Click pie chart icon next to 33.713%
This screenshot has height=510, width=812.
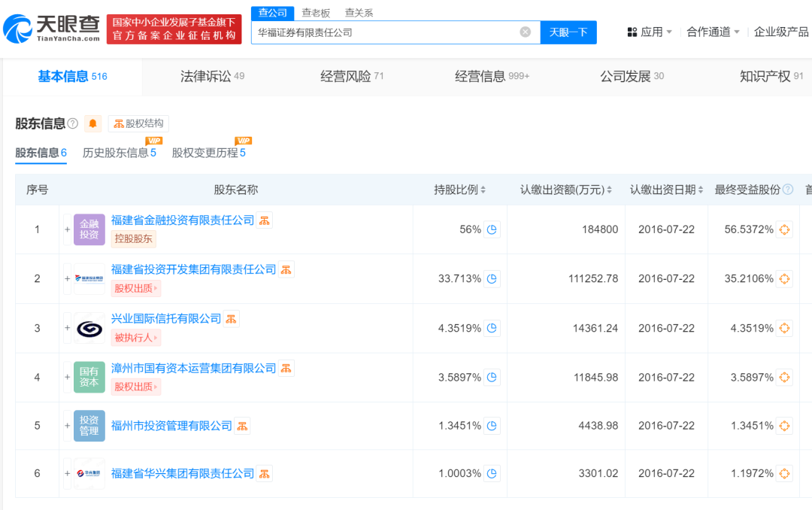pos(492,279)
